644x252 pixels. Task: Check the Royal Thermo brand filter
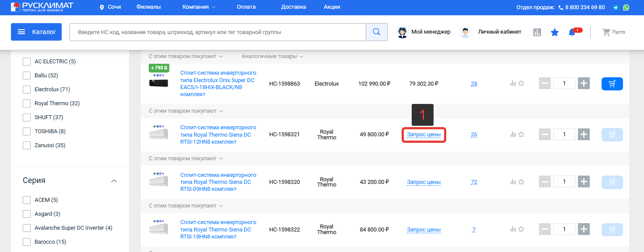[27, 104]
